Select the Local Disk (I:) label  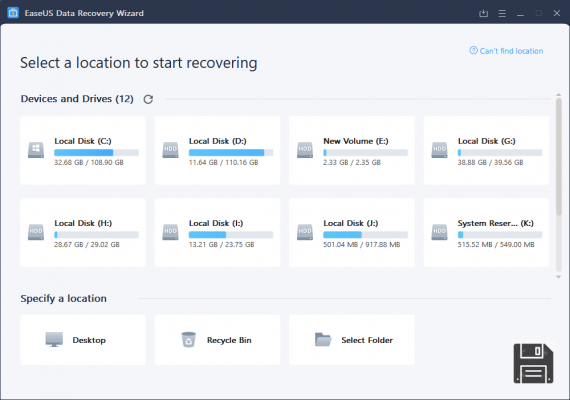(216, 223)
